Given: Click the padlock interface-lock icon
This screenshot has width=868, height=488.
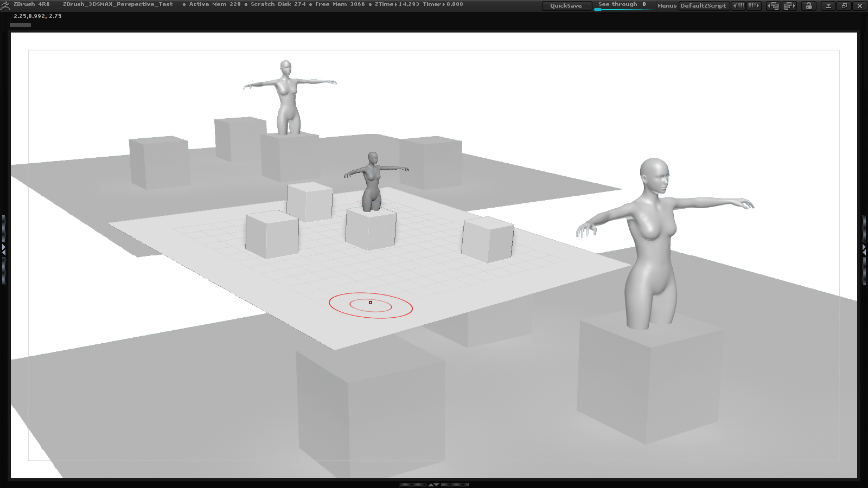Looking at the screenshot, I should pos(809,5).
